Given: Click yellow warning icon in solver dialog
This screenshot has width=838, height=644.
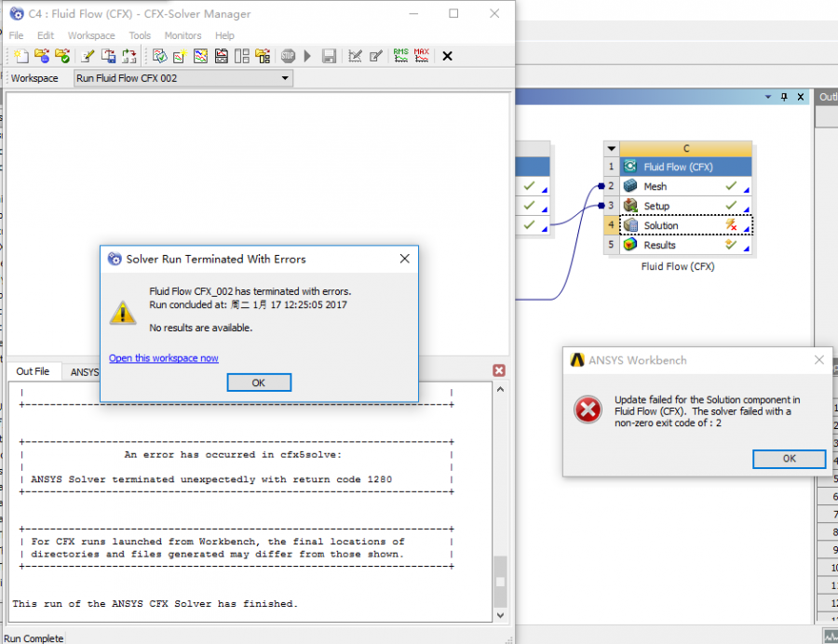Looking at the screenshot, I should click(123, 313).
